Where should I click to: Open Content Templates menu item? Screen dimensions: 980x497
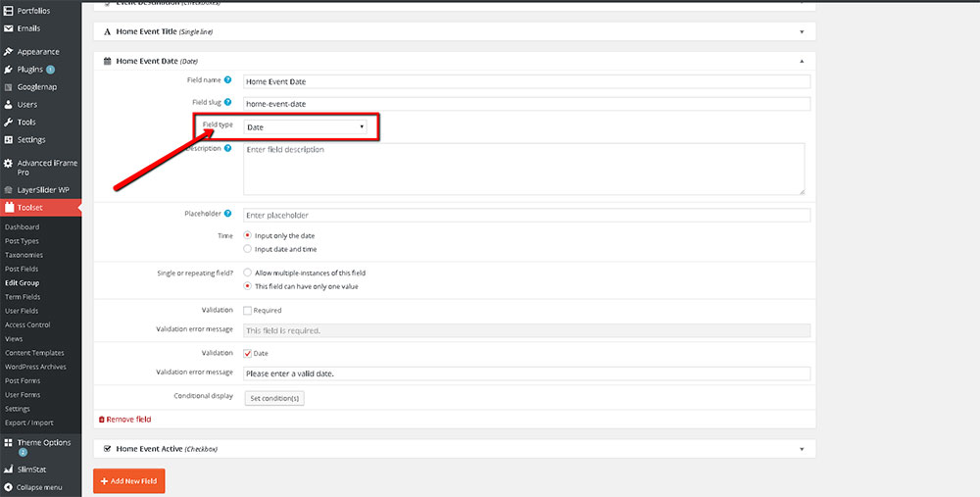(34, 353)
